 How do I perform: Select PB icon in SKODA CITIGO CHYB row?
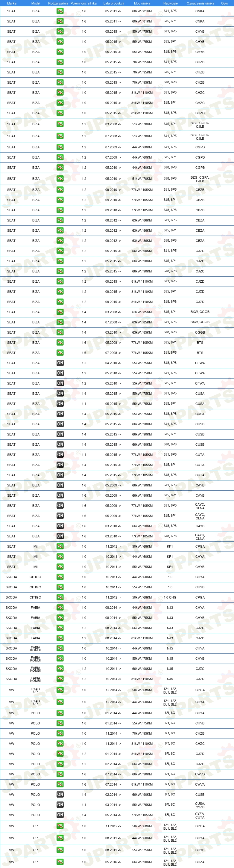pos(60,587)
